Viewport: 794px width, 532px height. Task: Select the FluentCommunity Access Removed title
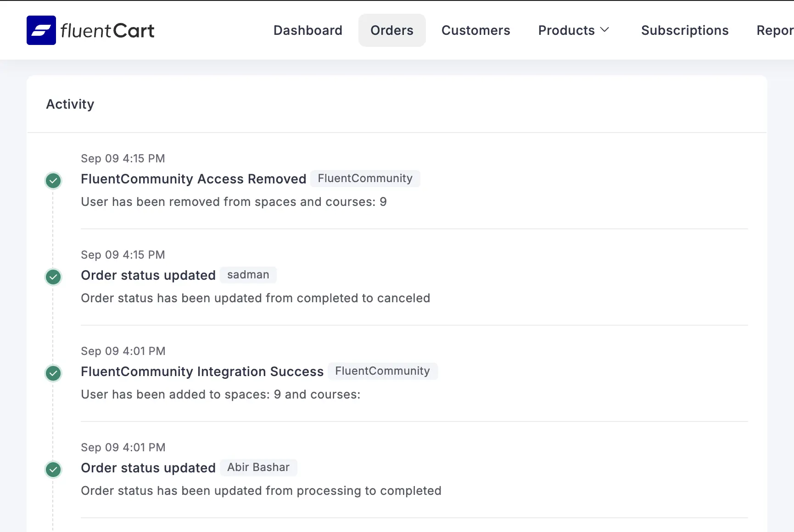[x=194, y=179]
